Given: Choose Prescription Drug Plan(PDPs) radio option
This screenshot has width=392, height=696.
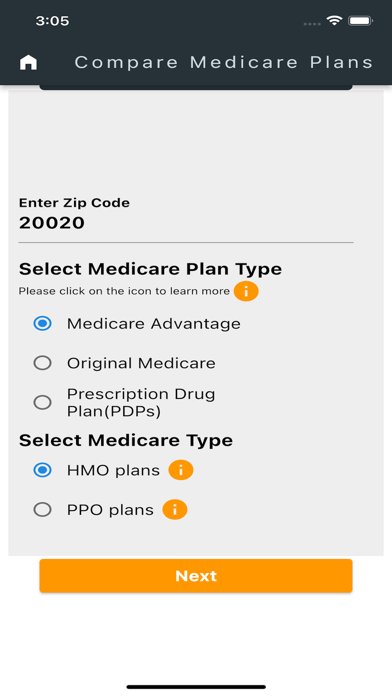Looking at the screenshot, I should (x=43, y=403).
